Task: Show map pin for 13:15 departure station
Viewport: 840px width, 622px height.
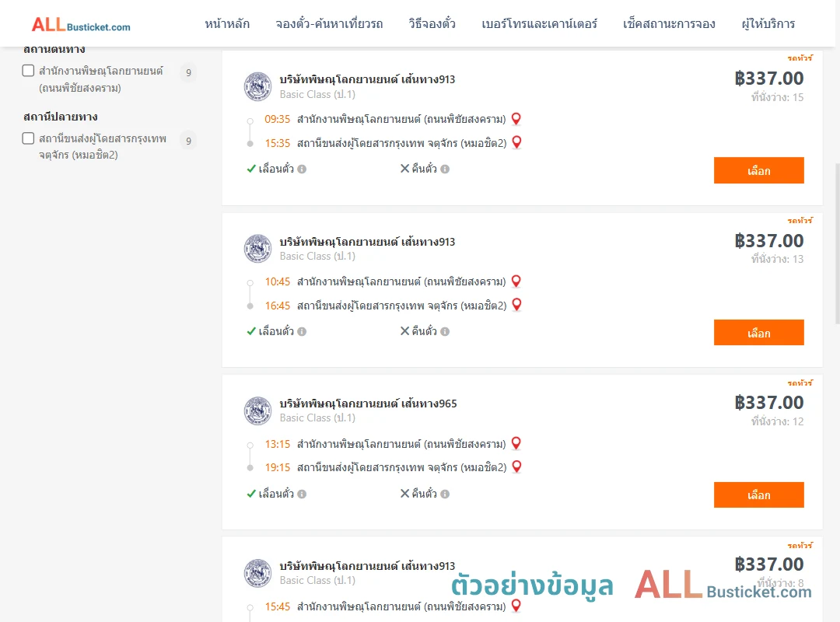Action: point(516,444)
